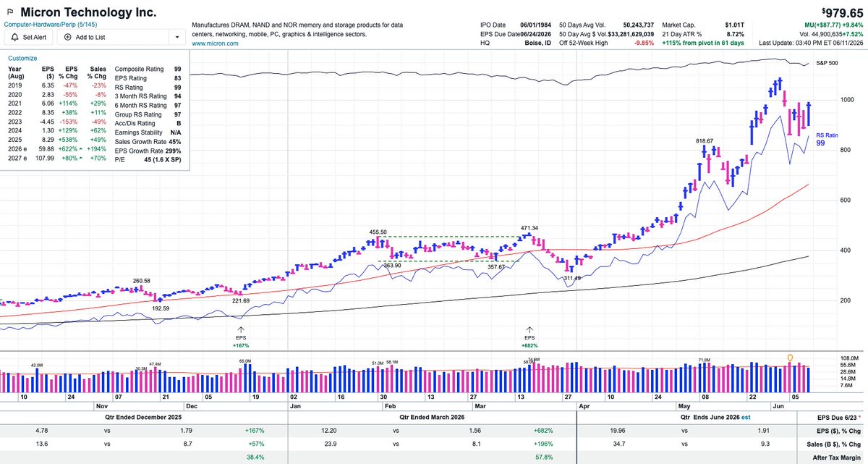The image size is (868, 464).
Task: Click the Earnings Stability N/A row
Action: click(x=148, y=133)
